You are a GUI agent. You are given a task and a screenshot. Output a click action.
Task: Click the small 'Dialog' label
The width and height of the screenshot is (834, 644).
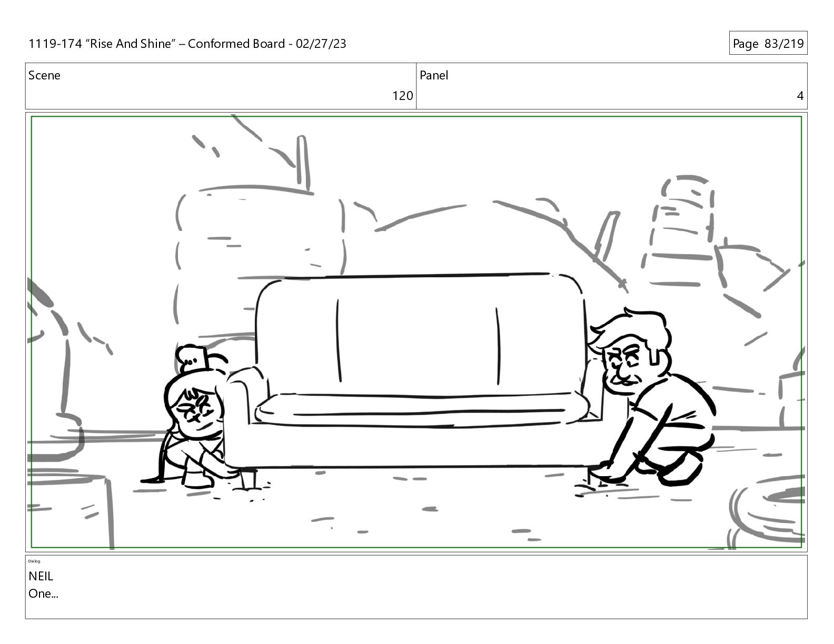[34, 561]
